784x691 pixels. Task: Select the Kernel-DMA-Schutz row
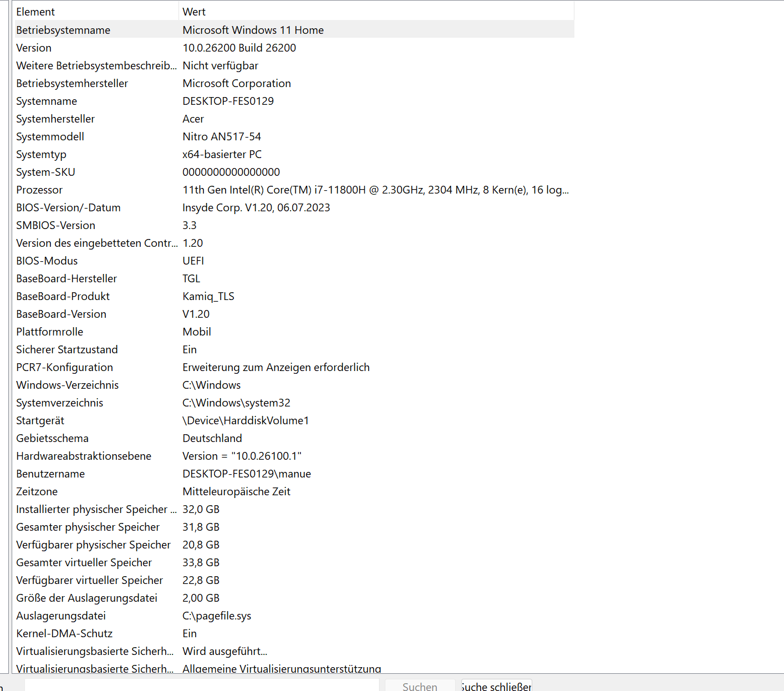click(x=293, y=633)
